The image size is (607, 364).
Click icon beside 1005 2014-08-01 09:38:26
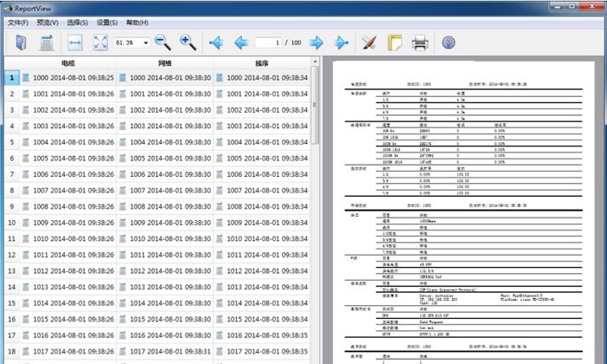tap(25, 159)
